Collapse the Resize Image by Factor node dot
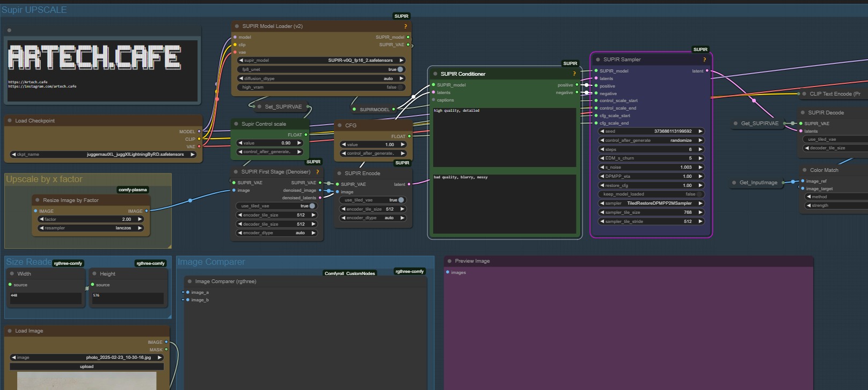868x390 pixels. 38,200
